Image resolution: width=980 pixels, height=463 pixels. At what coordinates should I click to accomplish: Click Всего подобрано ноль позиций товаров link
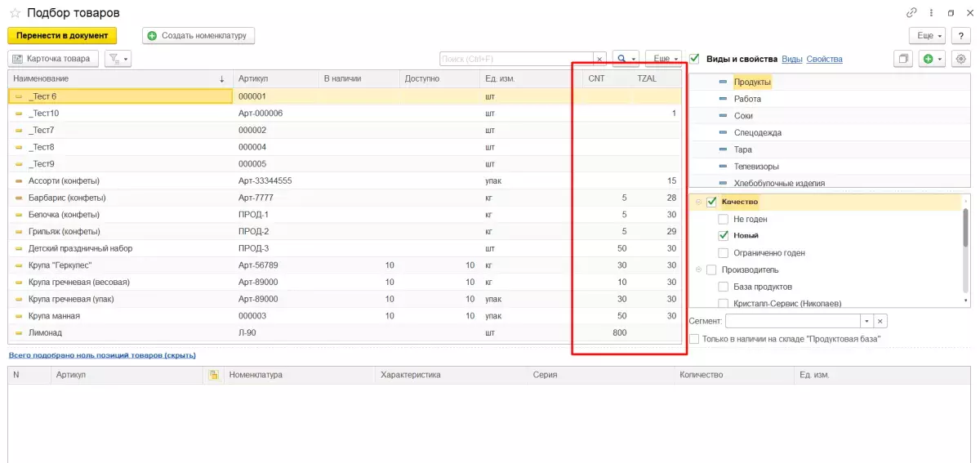click(x=102, y=355)
